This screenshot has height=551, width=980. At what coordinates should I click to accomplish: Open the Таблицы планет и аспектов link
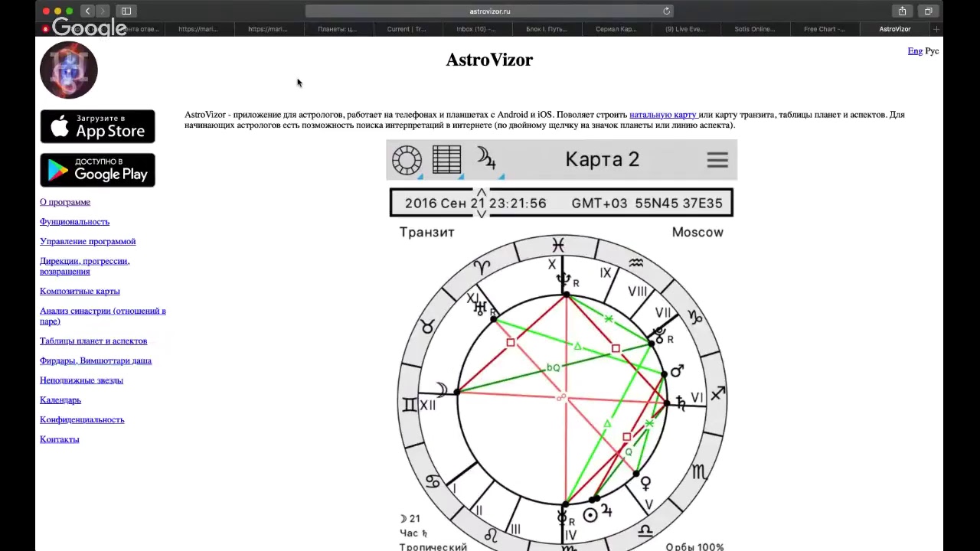coord(93,341)
